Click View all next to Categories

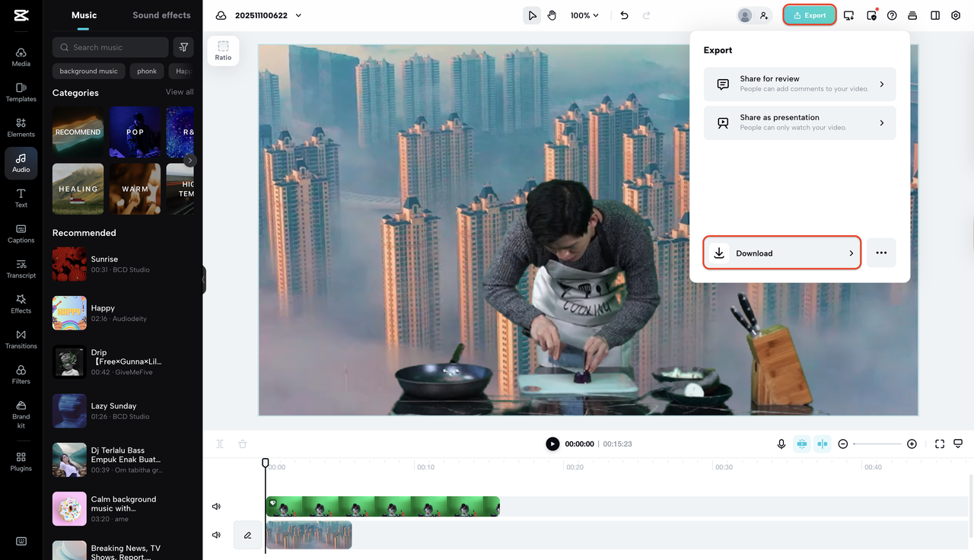pyautogui.click(x=180, y=91)
